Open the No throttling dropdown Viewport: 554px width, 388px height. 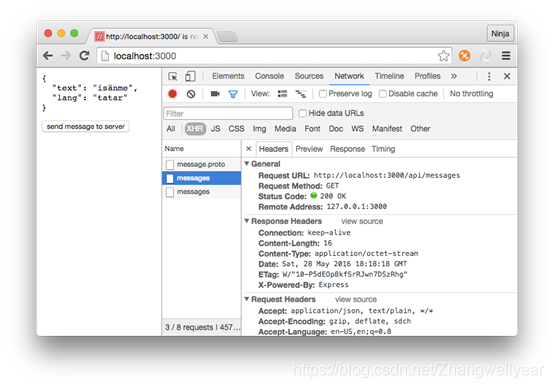(x=471, y=94)
